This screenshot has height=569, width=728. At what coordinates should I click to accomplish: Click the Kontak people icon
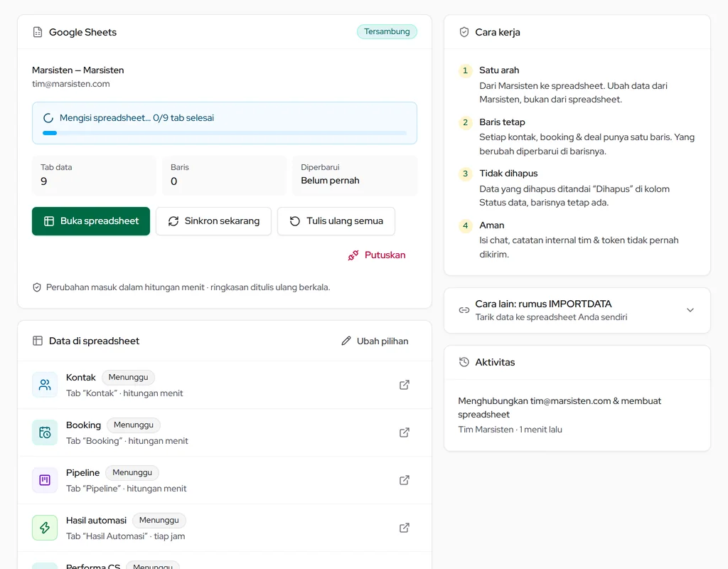point(45,385)
